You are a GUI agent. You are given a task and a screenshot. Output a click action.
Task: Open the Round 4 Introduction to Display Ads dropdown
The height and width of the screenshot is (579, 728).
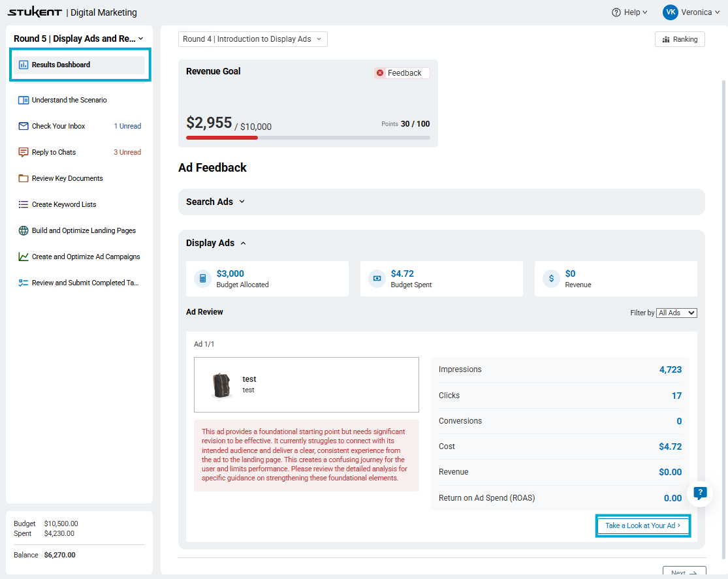coord(253,39)
